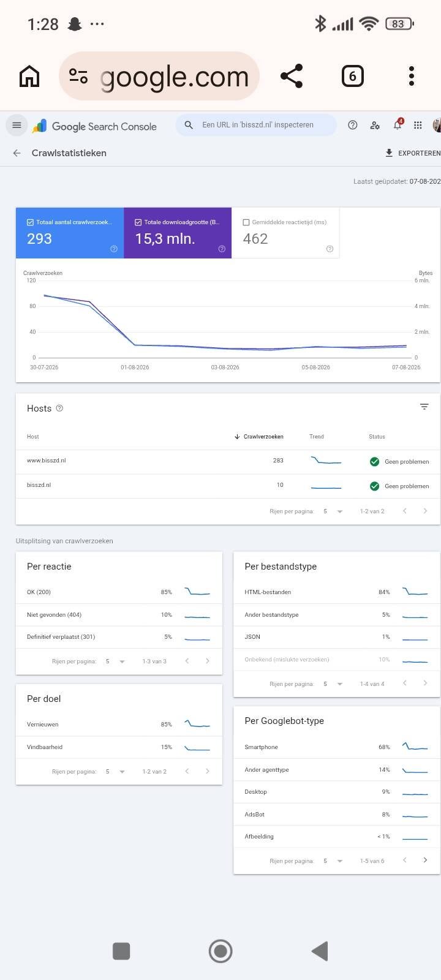This screenshot has height=980, width=441.
Task: Open the hamburger navigation menu
Action: pos(17,125)
